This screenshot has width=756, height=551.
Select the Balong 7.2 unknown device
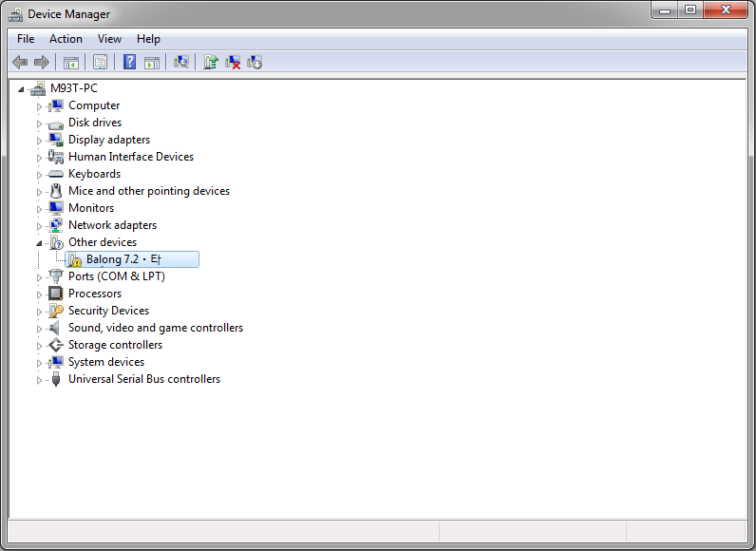tap(123, 259)
